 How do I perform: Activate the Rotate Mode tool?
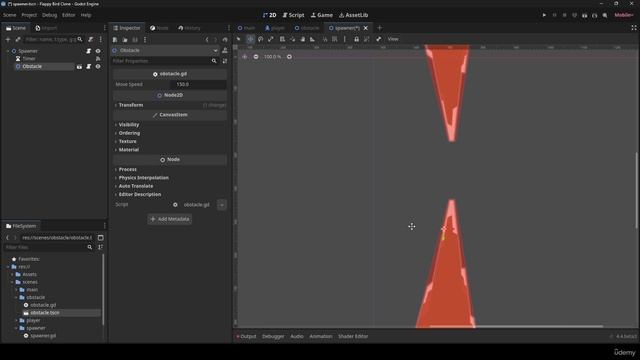pos(260,39)
